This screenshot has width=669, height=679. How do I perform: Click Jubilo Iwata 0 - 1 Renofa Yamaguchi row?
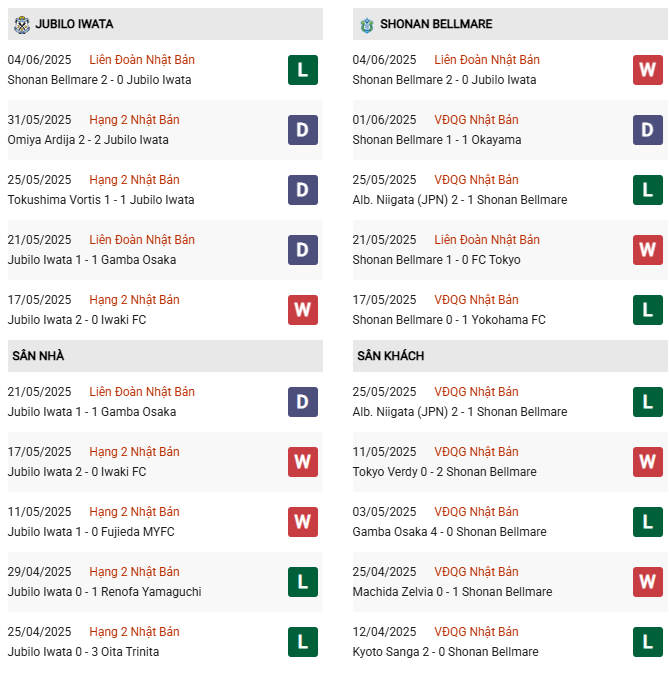165,582
